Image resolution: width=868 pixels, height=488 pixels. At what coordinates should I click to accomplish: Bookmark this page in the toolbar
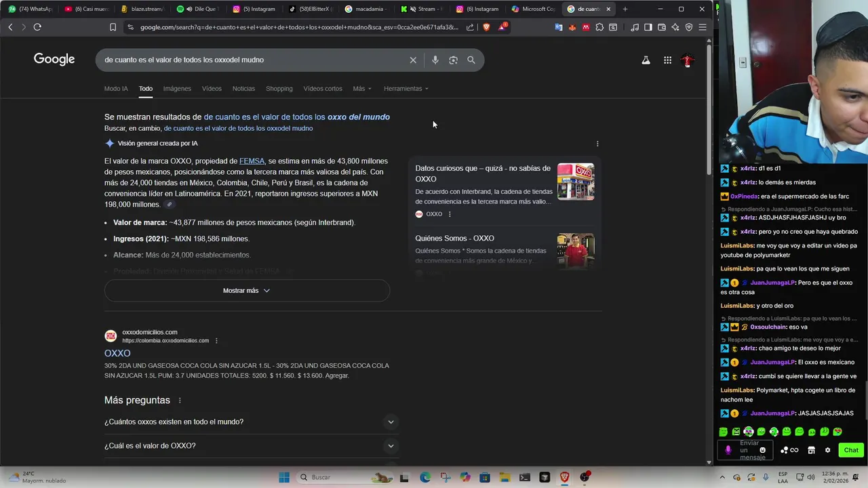113,27
